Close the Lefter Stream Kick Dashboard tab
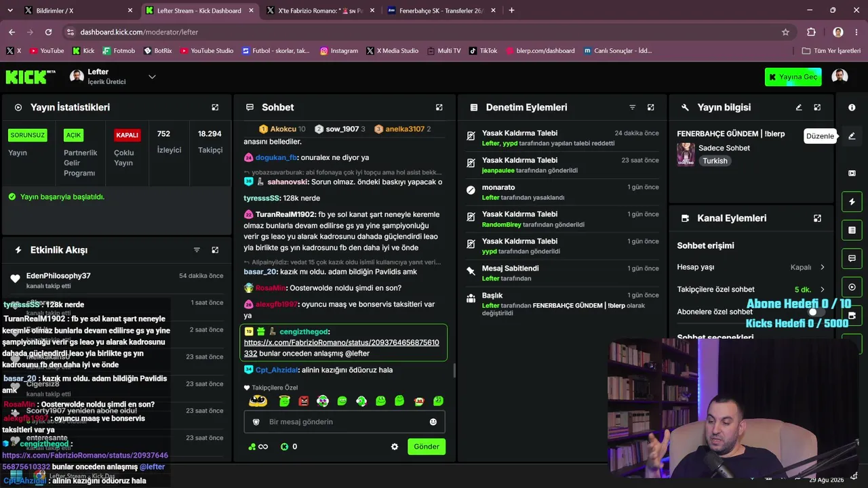The height and width of the screenshot is (488, 868). point(252,10)
